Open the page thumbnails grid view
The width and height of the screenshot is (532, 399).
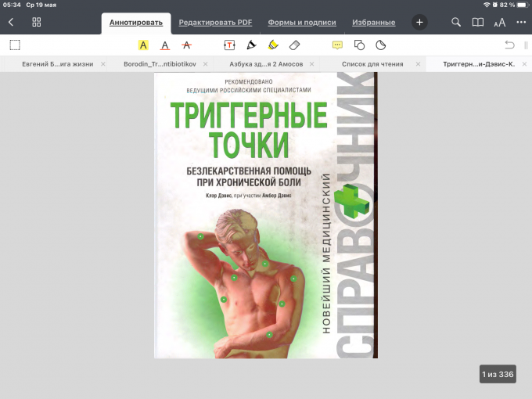[x=36, y=23]
